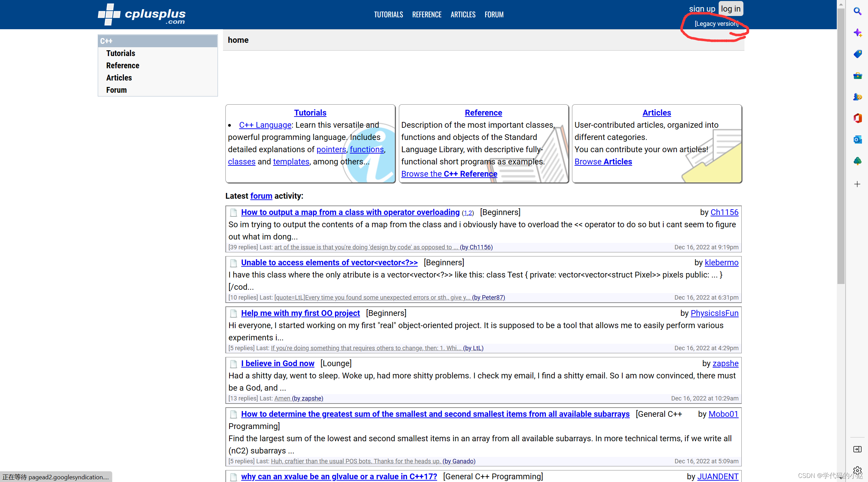Image resolution: width=868 pixels, height=482 pixels.
Task: Click the page scrollbar up arrow
Action: tap(841, 4)
